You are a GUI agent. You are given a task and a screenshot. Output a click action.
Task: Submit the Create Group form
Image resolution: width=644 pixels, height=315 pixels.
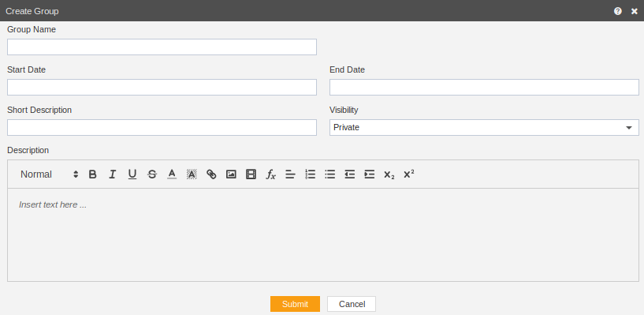[295, 304]
